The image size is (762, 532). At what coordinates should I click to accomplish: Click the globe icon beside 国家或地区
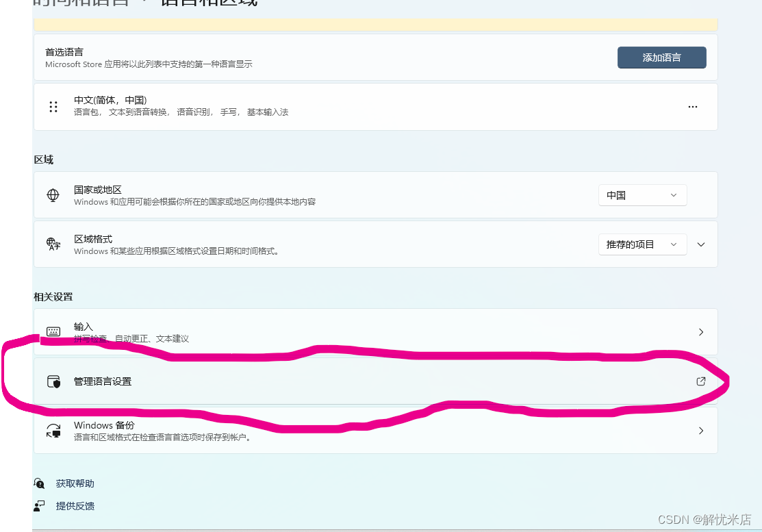[53, 194]
